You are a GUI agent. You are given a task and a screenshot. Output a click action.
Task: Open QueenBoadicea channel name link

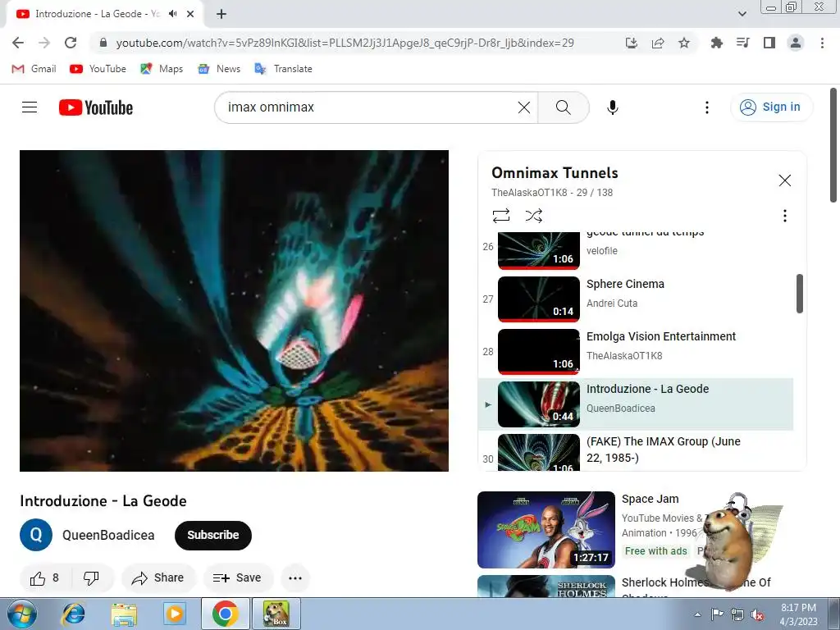click(108, 535)
